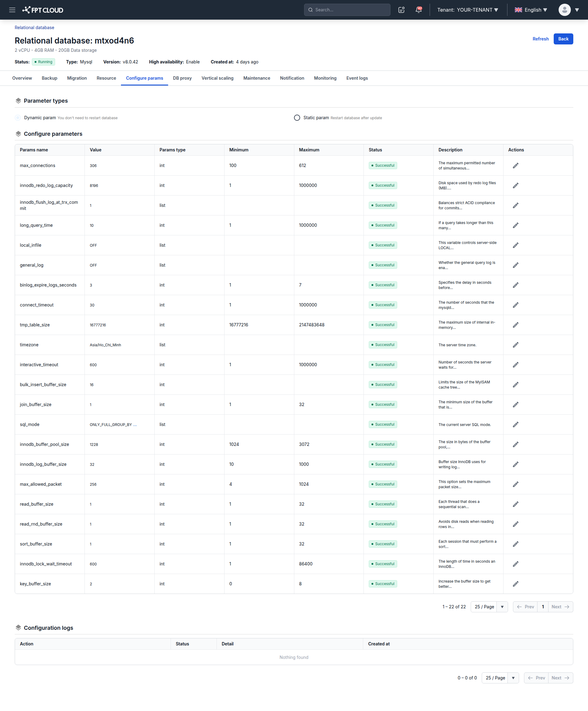
Task: Switch to the Overview tab
Action: coord(22,78)
